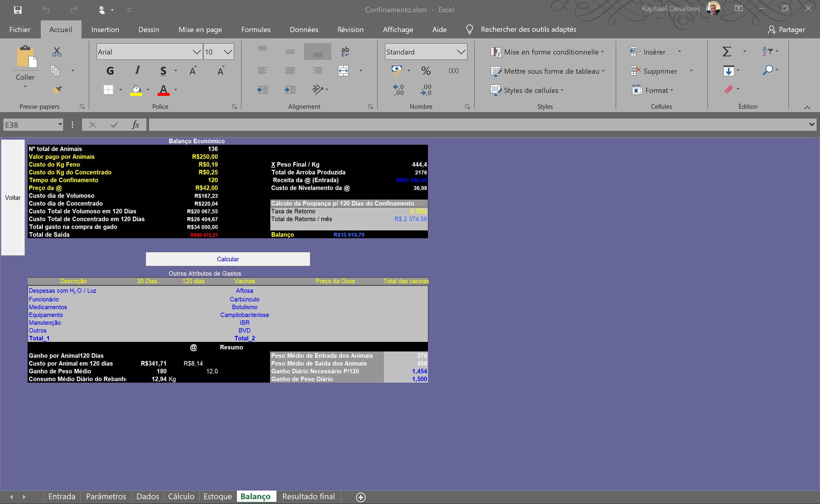Toggle bold G formatting
820x504 pixels.
coord(110,71)
